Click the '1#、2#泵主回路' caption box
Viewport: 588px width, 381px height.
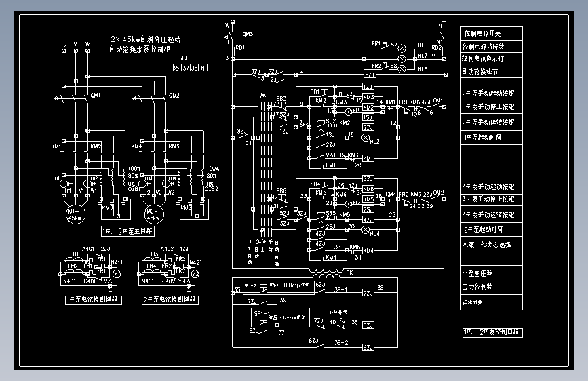point(128,231)
